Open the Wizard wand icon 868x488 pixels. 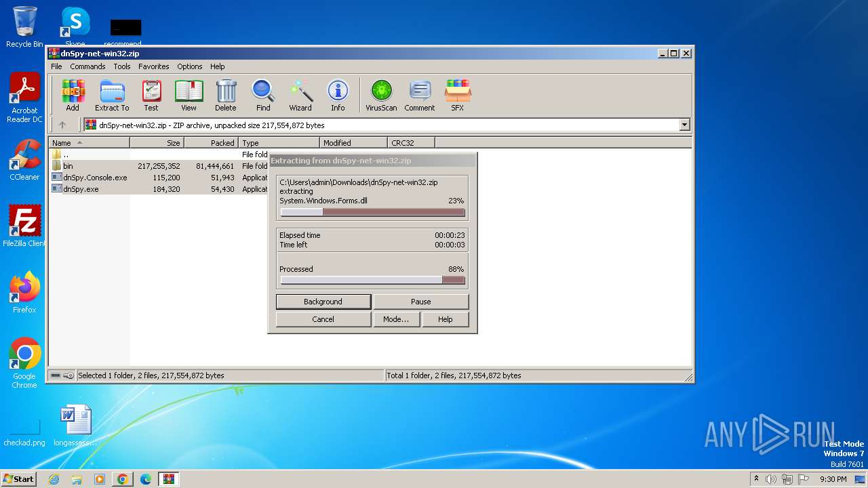(300, 95)
